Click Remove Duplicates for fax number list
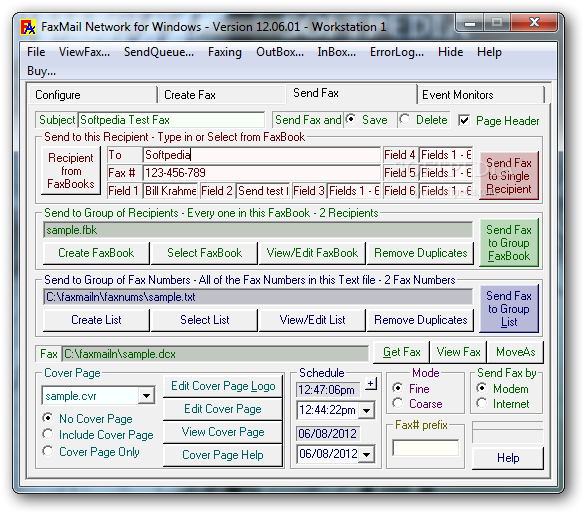The image size is (585, 514). (420, 320)
